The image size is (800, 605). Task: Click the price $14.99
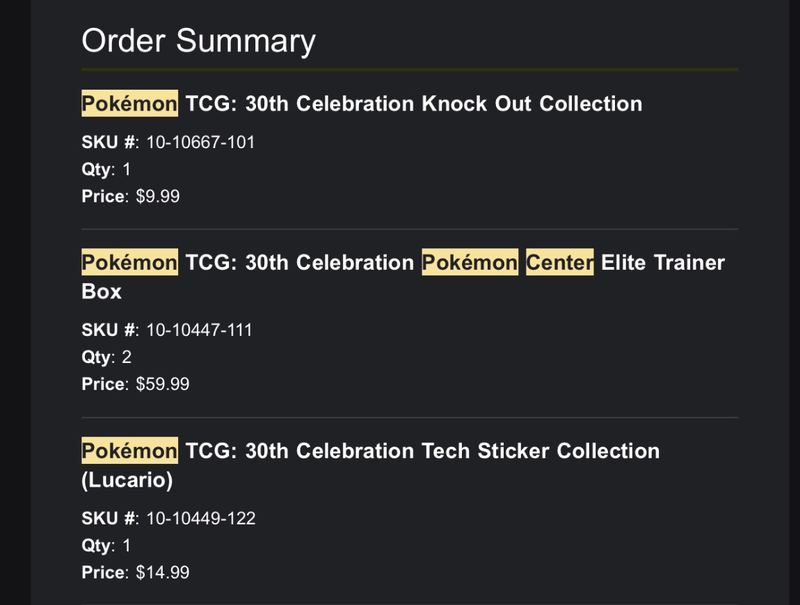[162, 572]
